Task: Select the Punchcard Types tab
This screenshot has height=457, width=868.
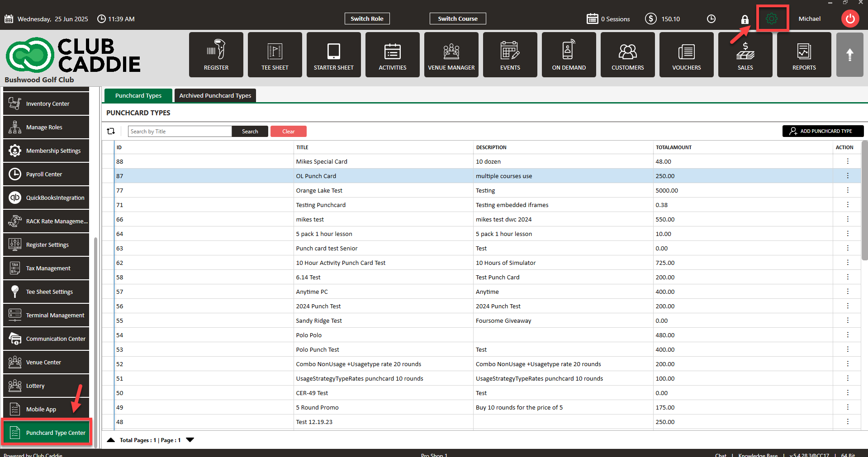Action: 138,95
